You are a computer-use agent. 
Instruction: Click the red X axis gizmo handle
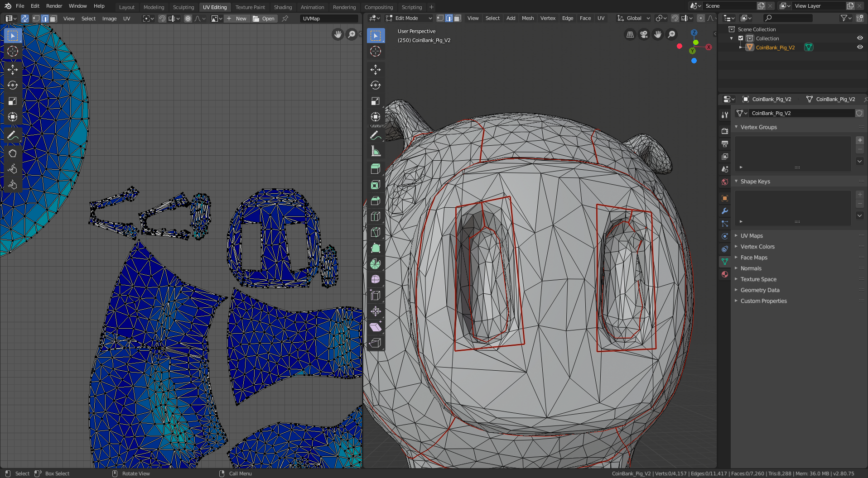(x=709, y=47)
